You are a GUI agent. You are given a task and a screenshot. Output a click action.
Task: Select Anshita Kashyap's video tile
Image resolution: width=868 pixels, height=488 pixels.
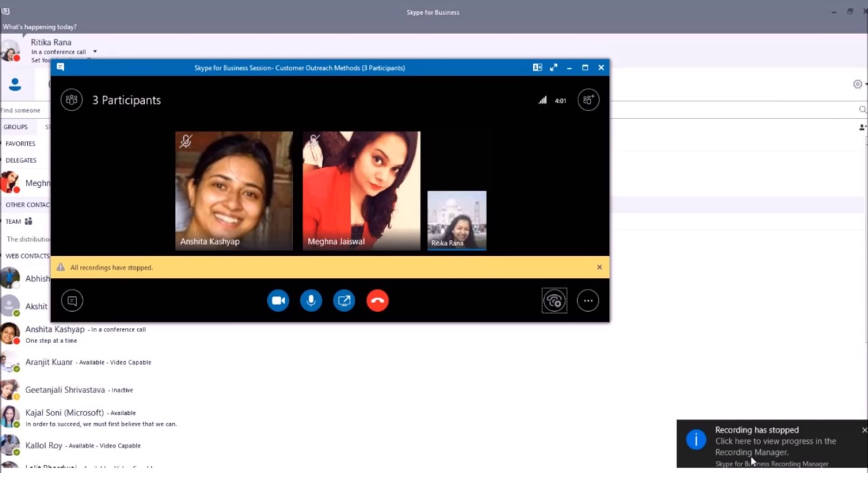coord(234,190)
